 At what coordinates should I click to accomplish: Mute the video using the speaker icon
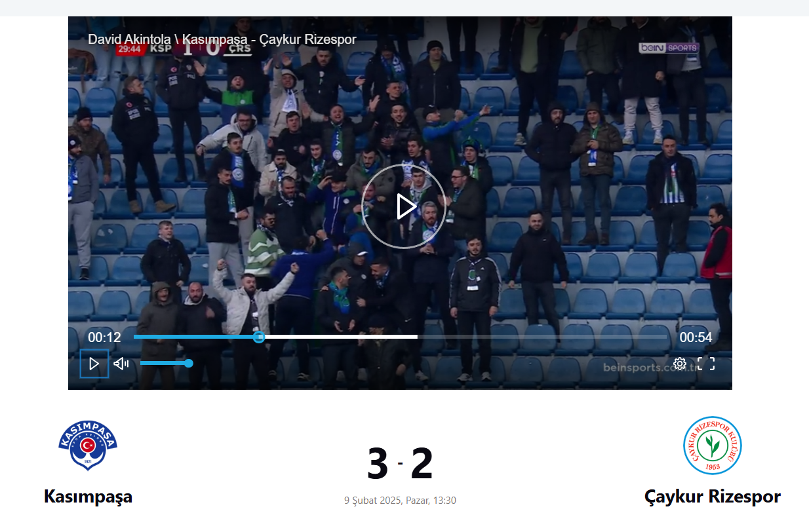coord(121,364)
